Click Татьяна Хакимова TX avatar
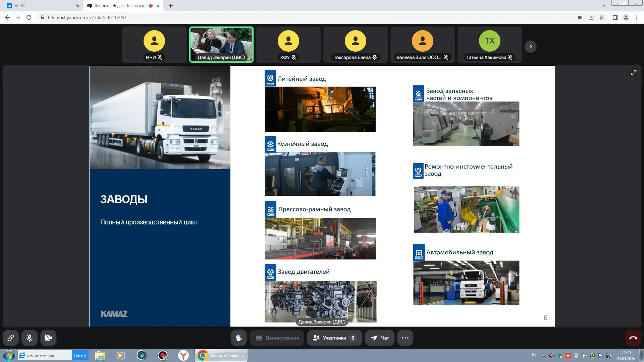The width and height of the screenshot is (644, 362). tap(490, 41)
